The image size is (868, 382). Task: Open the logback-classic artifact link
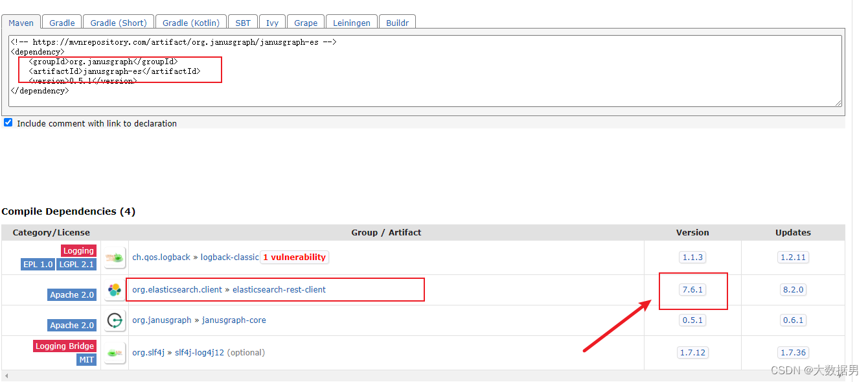229,257
